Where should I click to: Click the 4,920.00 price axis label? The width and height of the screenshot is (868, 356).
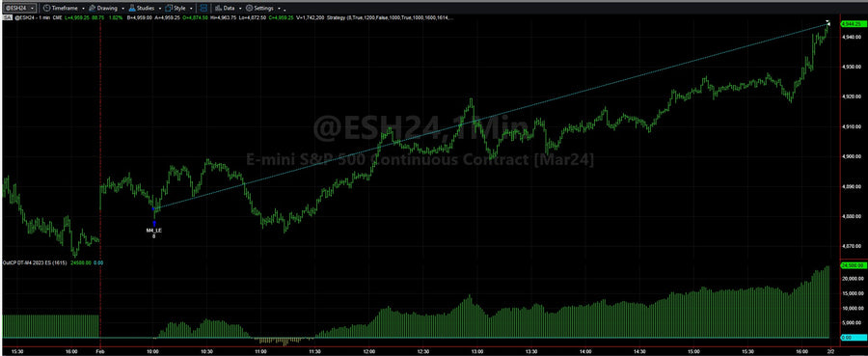(851, 96)
